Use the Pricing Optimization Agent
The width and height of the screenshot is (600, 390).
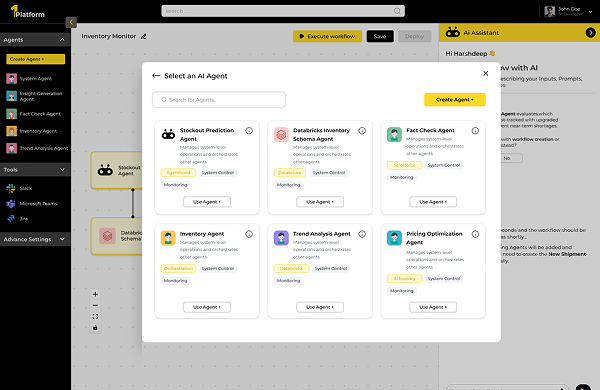coord(433,307)
